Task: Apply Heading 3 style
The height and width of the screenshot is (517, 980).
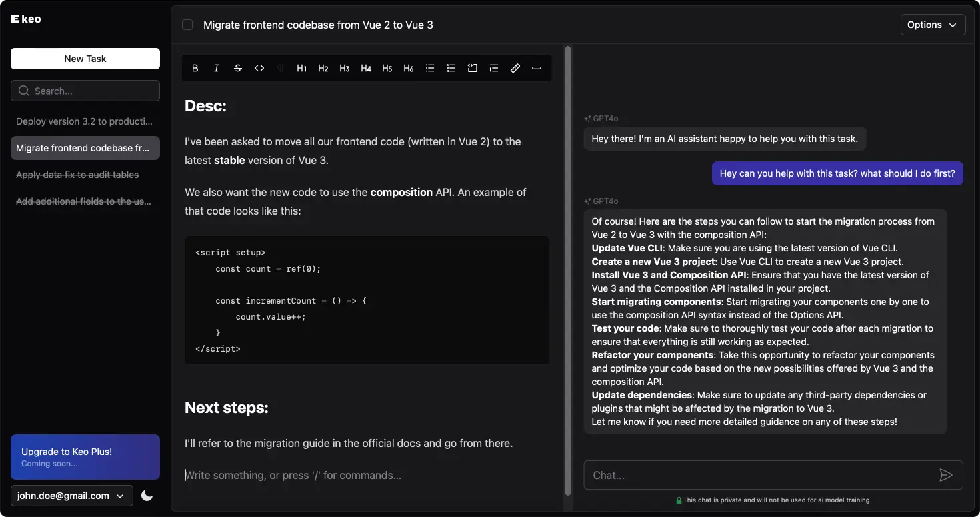Action: 345,68
